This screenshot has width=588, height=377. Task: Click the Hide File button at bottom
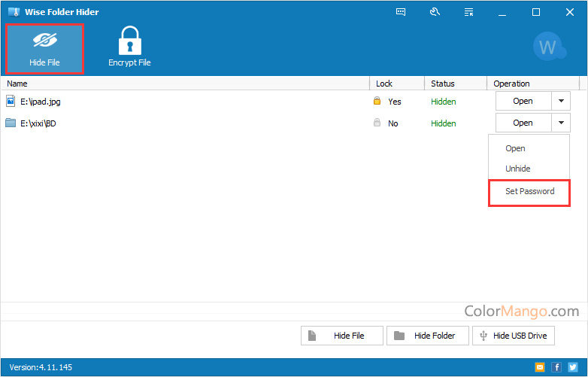342,336
